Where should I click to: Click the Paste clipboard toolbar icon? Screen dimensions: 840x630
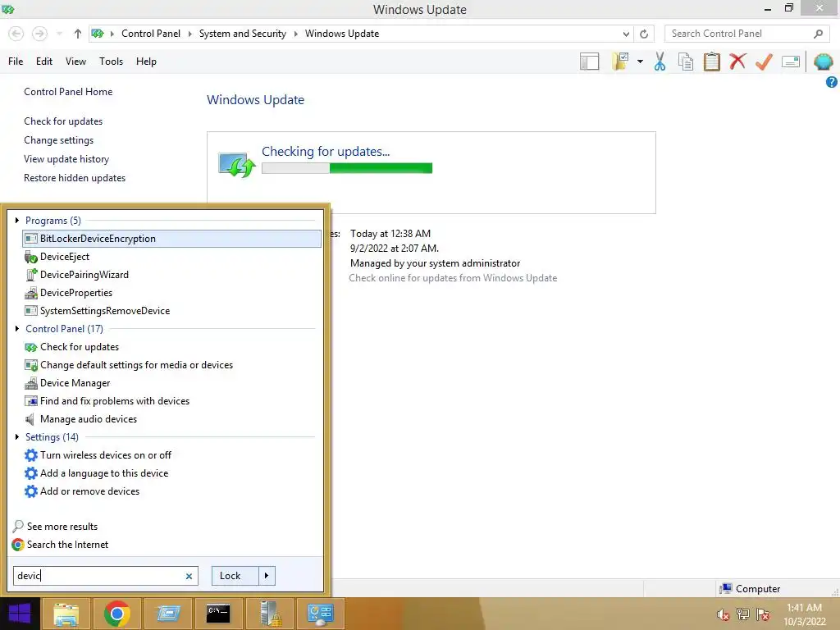(x=712, y=62)
